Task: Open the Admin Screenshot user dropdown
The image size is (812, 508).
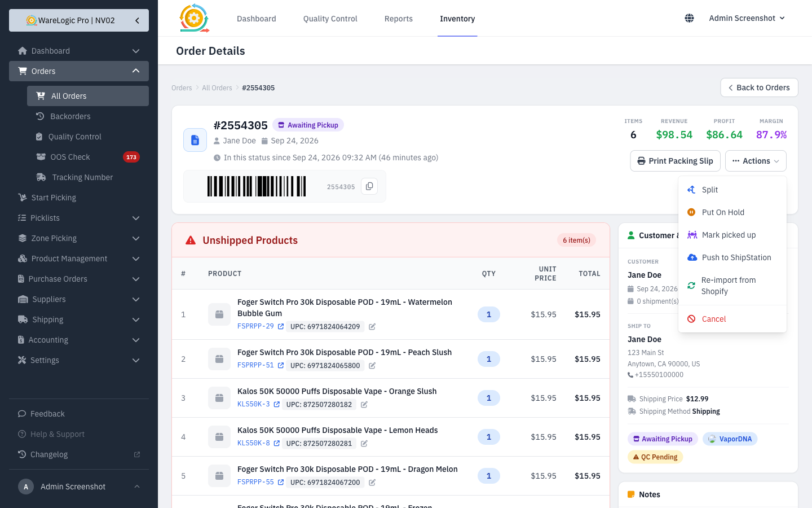Action: pyautogui.click(x=747, y=18)
